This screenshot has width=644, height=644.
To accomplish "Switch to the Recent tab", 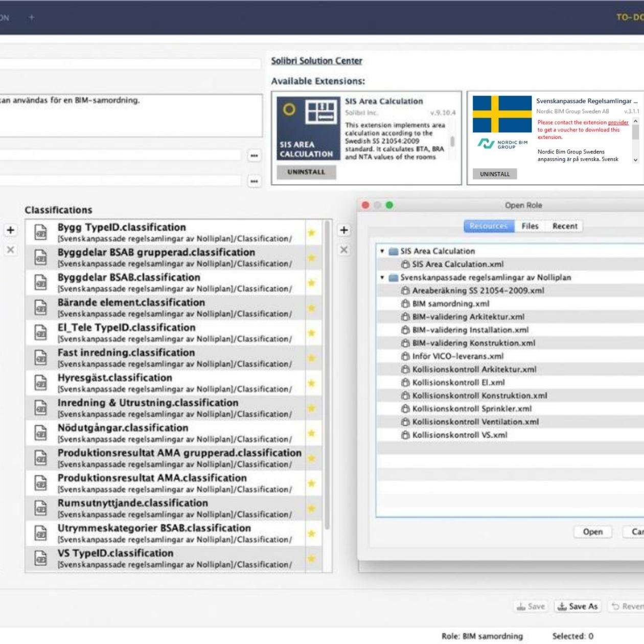I will pyautogui.click(x=565, y=226).
